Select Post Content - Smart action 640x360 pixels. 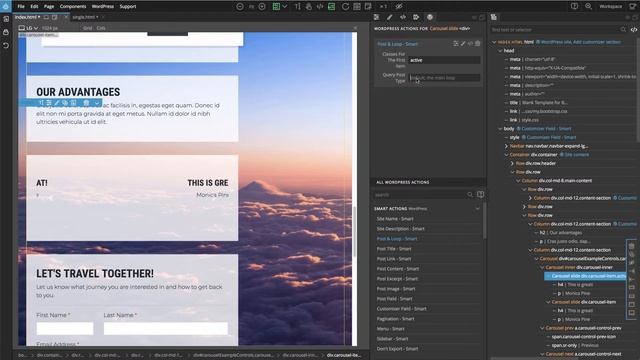[398, 269]
